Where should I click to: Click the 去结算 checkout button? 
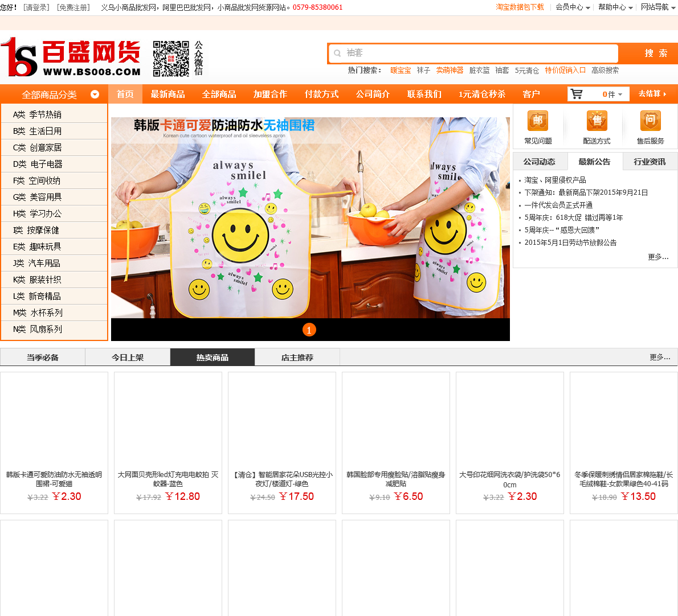click(653, 94)
